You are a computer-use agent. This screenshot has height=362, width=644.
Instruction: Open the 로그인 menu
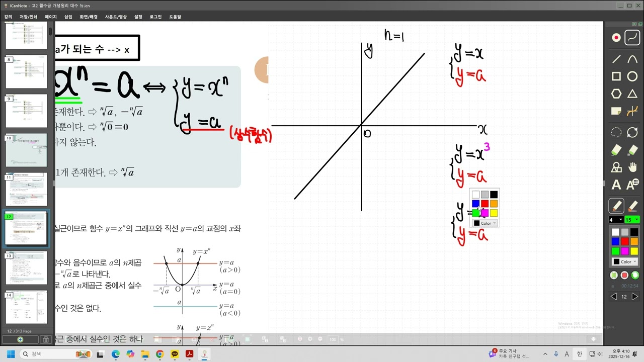(x=155, y=17)
